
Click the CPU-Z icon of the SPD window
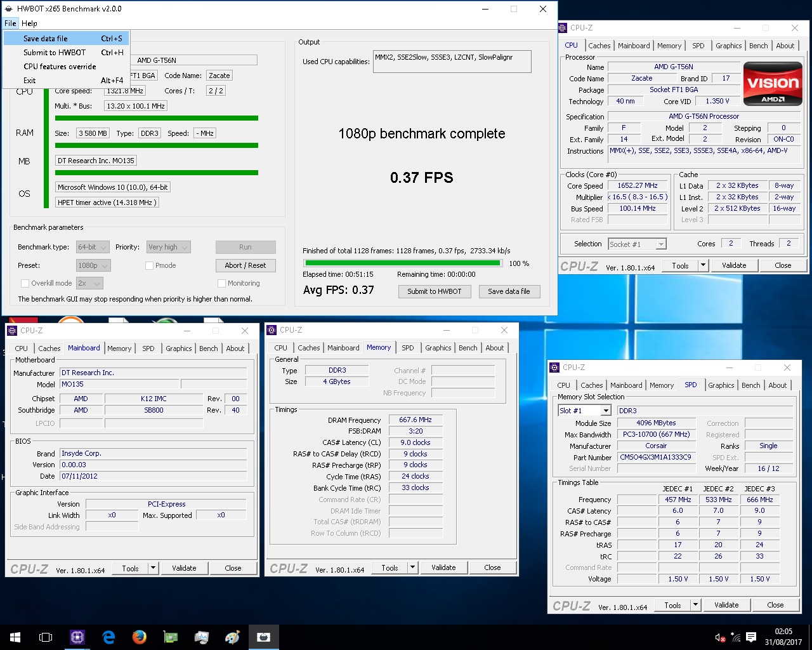pos(555,368)
